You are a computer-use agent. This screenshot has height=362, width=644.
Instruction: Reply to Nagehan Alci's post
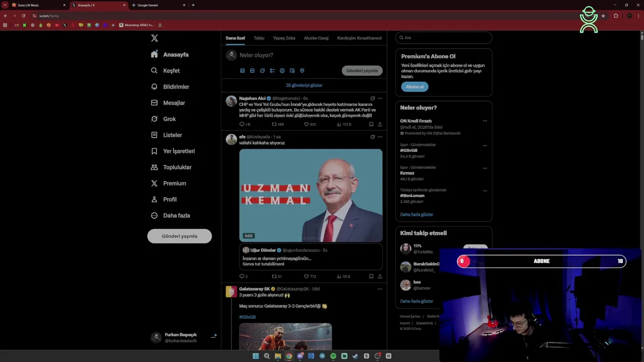245,124
